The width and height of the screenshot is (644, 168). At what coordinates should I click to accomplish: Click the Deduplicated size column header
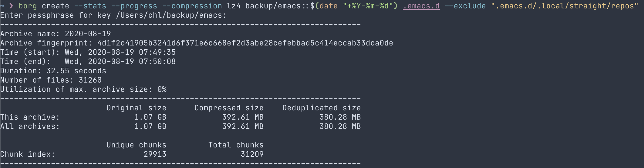pyautogui.click(x=321, y=108)
